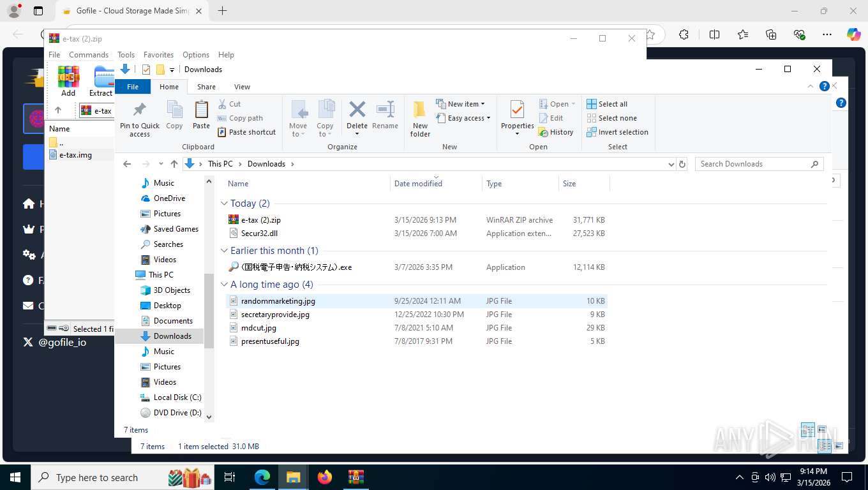Collapse the ribbon with chevron
868x490 pixels.
click(x=811, y=86)
